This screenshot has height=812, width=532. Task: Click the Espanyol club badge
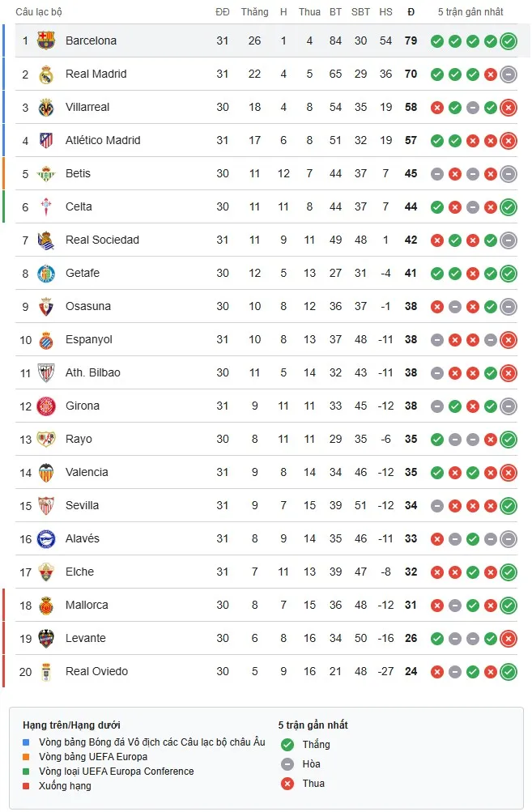pyautogui.click(x=47, y=339)
